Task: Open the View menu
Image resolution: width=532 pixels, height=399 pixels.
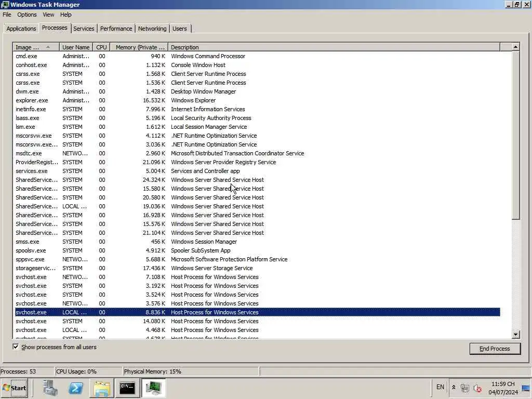Action: (48, 15)
